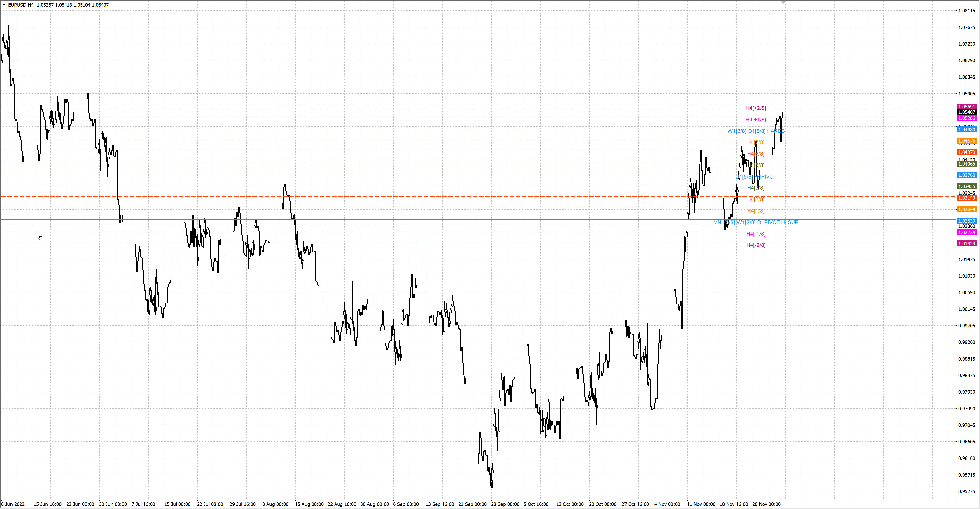Click the 1.06345 price scale value

(967, 77)
